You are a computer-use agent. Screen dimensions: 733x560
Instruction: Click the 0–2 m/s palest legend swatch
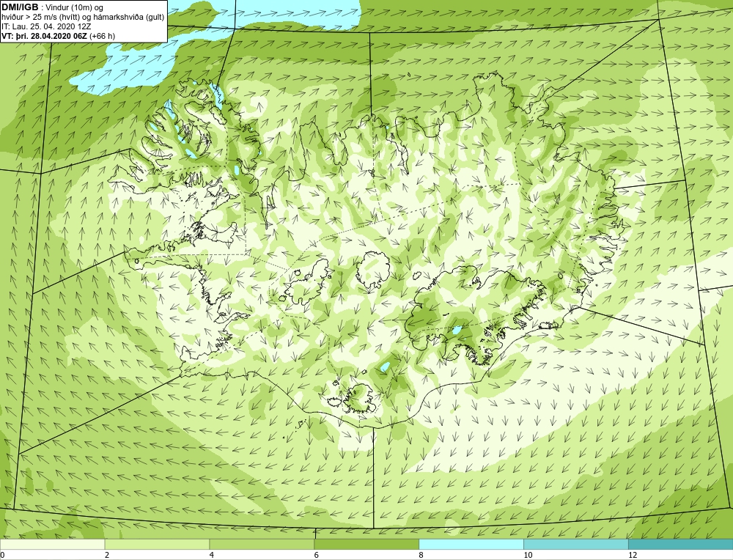(52, 544)
